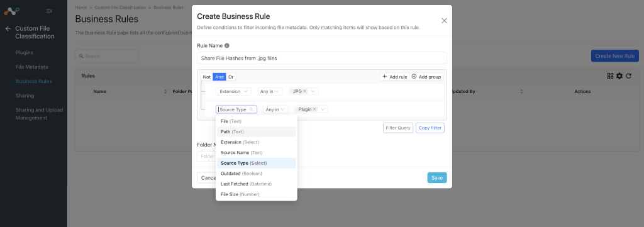This screenshot has width=644, height=227.
Task: Click the Rule Name info icon
Action: click(226, 45)
